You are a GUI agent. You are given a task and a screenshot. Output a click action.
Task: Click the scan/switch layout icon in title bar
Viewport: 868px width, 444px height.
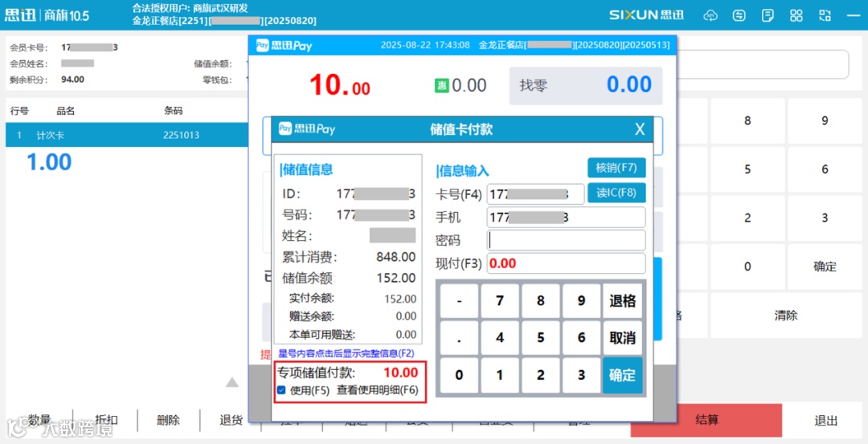click(825, 15)
